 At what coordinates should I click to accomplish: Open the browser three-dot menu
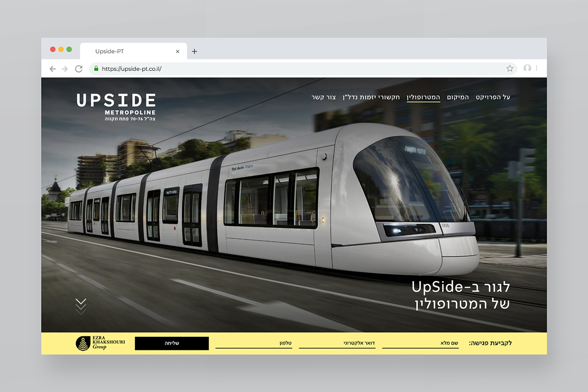click(536, 68)
